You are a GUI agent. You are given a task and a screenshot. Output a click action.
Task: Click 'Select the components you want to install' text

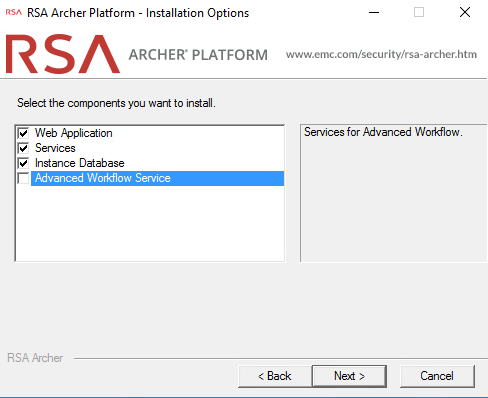coord(116,103)
